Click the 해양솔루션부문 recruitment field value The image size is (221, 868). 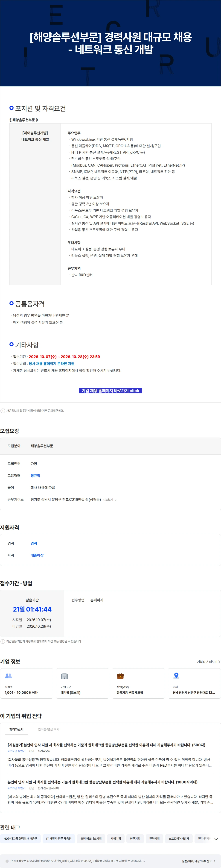42,446
